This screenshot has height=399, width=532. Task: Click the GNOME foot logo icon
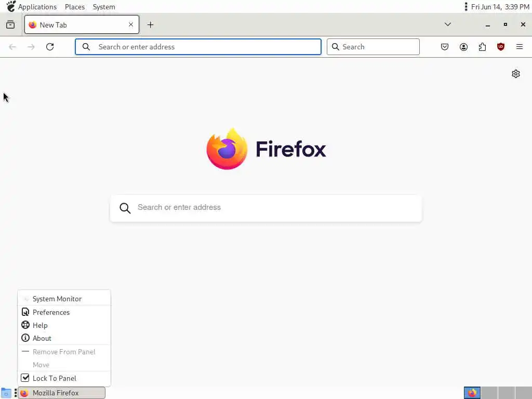point(11,6)
